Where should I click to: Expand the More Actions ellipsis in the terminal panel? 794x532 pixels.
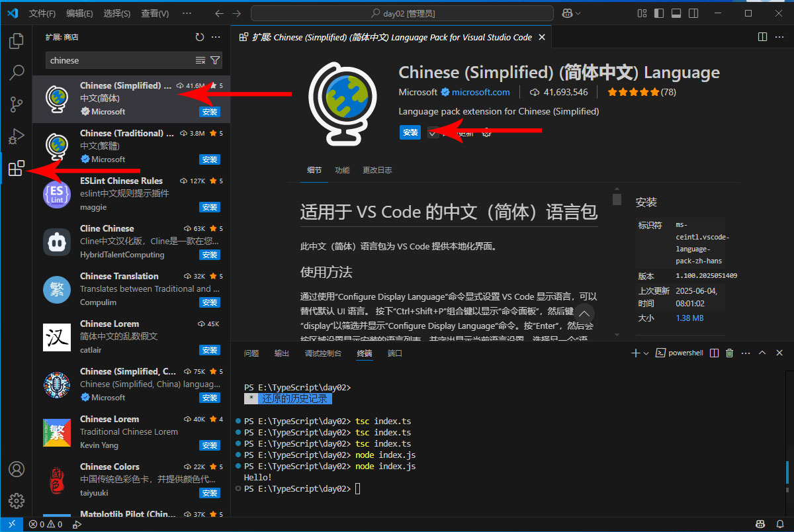click(745, 353)
